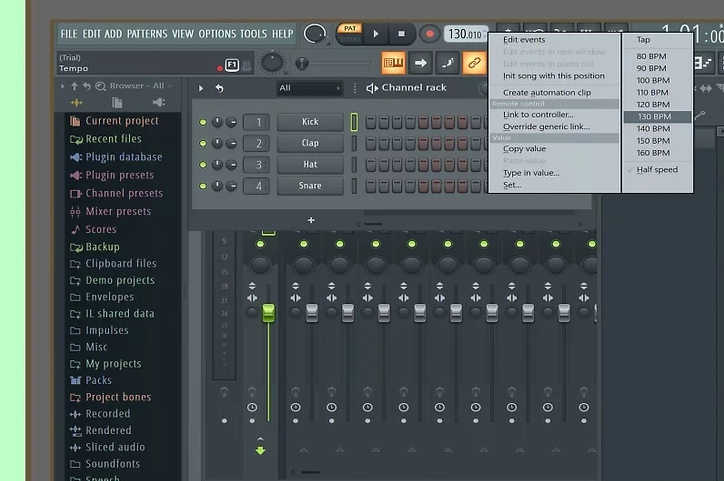Open the Hat channel button
Viewport: 724px width, 481px height.
point(310,164)
